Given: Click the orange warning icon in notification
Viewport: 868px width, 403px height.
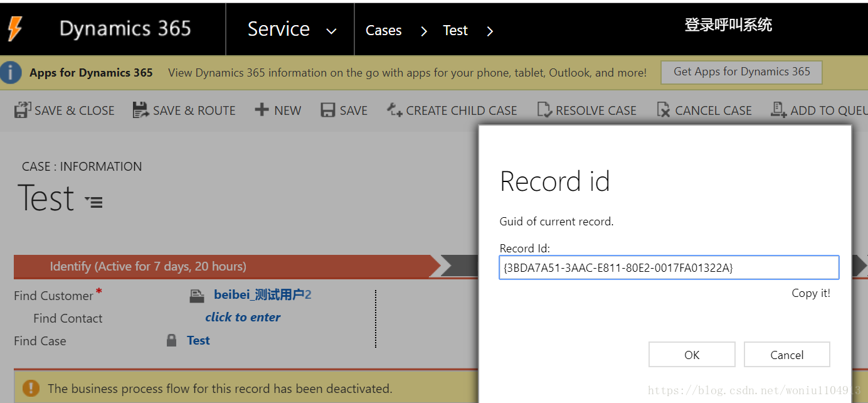Looking at the screenshot, I should (x=30, y=389).
